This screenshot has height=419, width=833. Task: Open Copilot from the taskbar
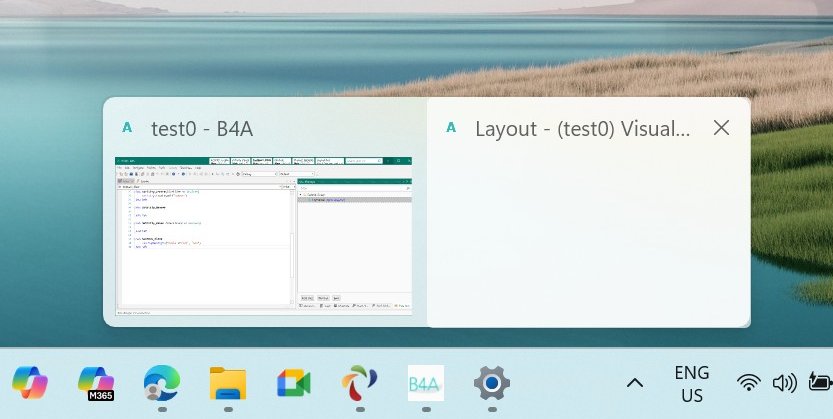click(30, 383)
